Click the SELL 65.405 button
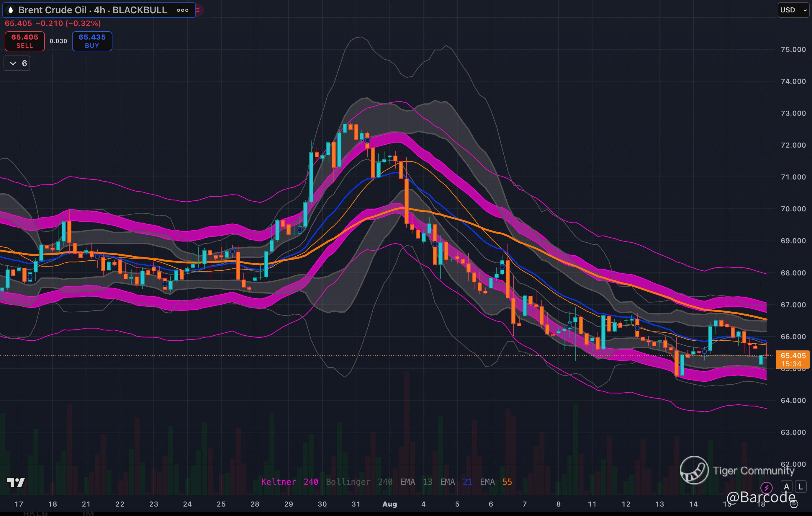 (x=24, y=41)
